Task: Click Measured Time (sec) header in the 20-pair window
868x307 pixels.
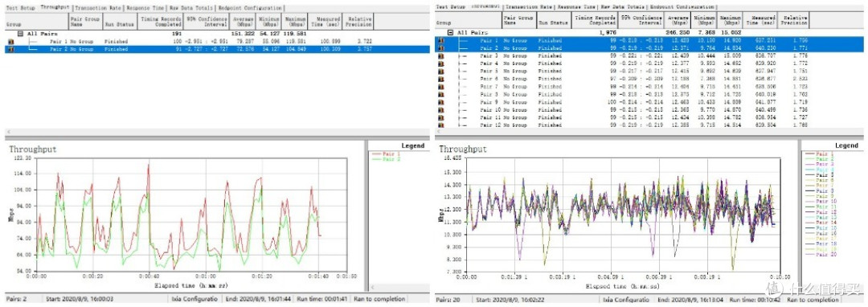Action: [x=761, y=21]
